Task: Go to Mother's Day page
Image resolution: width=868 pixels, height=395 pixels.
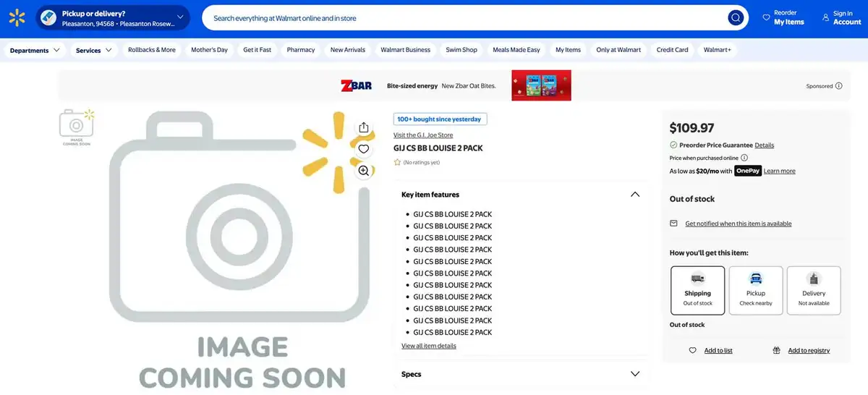Action: (x=209, y=50)
